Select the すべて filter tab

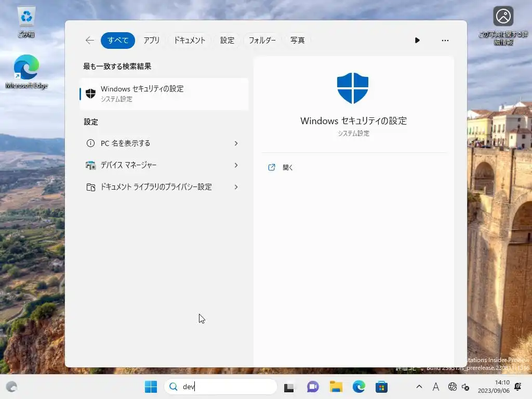(118, 41)
